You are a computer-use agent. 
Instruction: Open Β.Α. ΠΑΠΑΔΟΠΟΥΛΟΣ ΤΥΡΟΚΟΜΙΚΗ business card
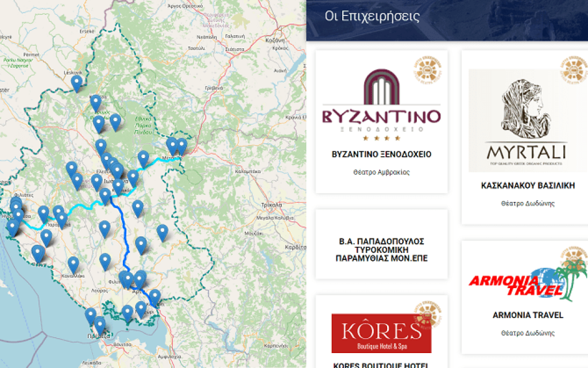pos(381,250)
